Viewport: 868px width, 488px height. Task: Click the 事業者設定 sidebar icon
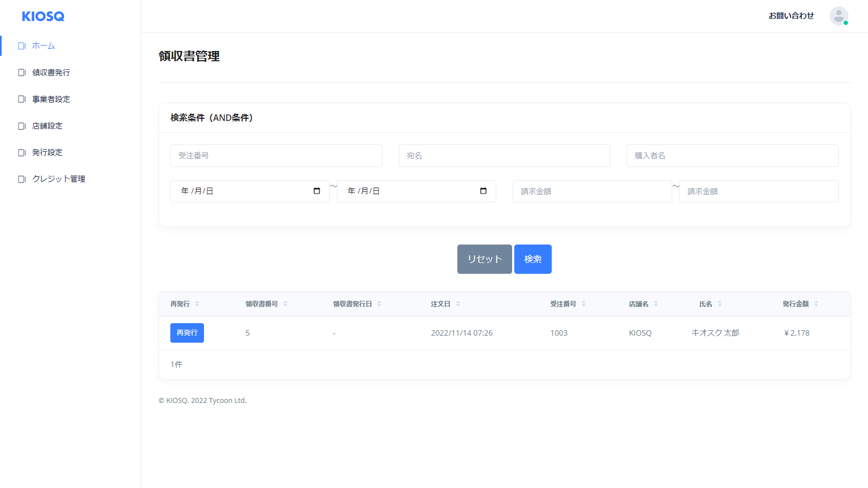pyautogui.click(x=22, y=99)
